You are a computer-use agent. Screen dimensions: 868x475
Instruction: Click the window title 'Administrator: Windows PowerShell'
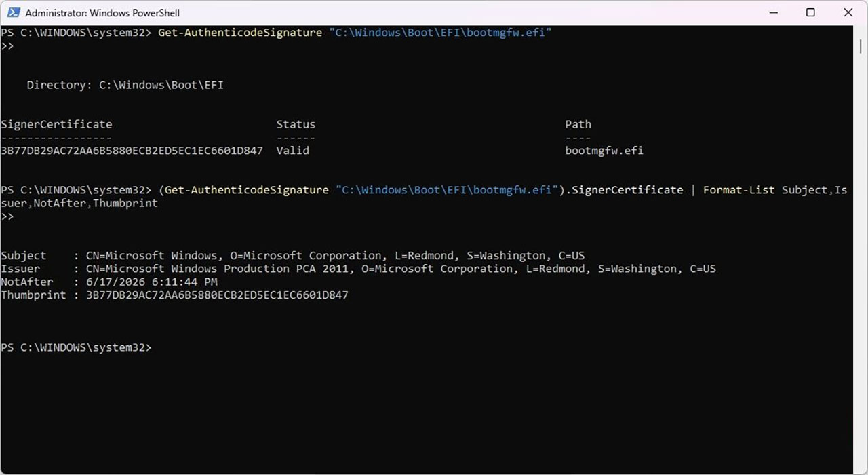pos(102,13)
